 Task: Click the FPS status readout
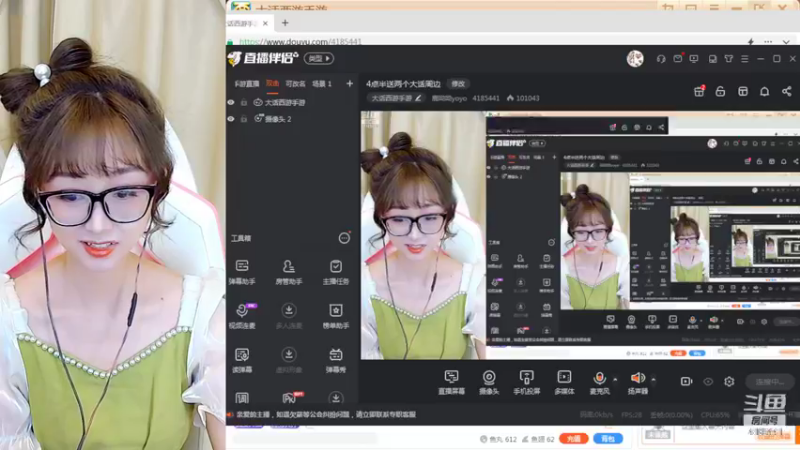tap(632, 415)
